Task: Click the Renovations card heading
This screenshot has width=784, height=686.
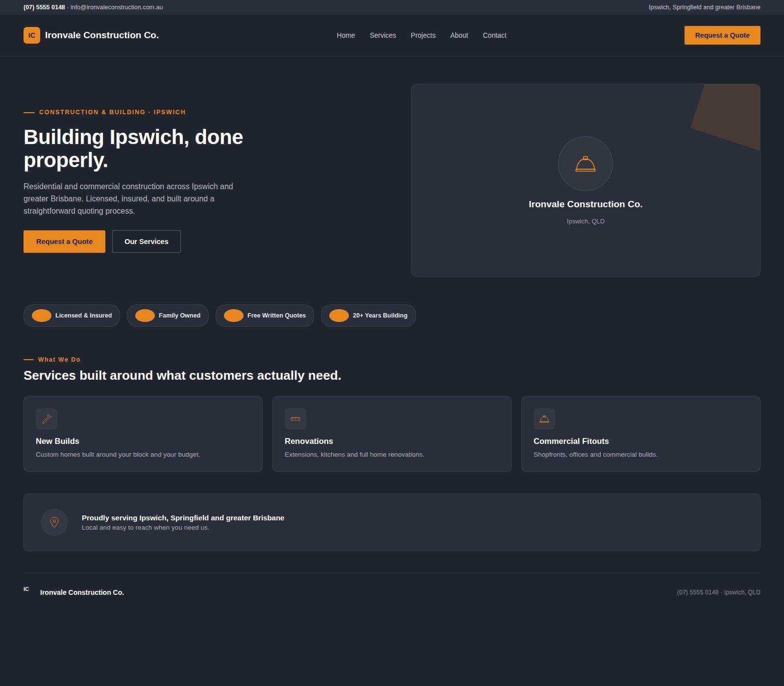Action: pos(309,441)
